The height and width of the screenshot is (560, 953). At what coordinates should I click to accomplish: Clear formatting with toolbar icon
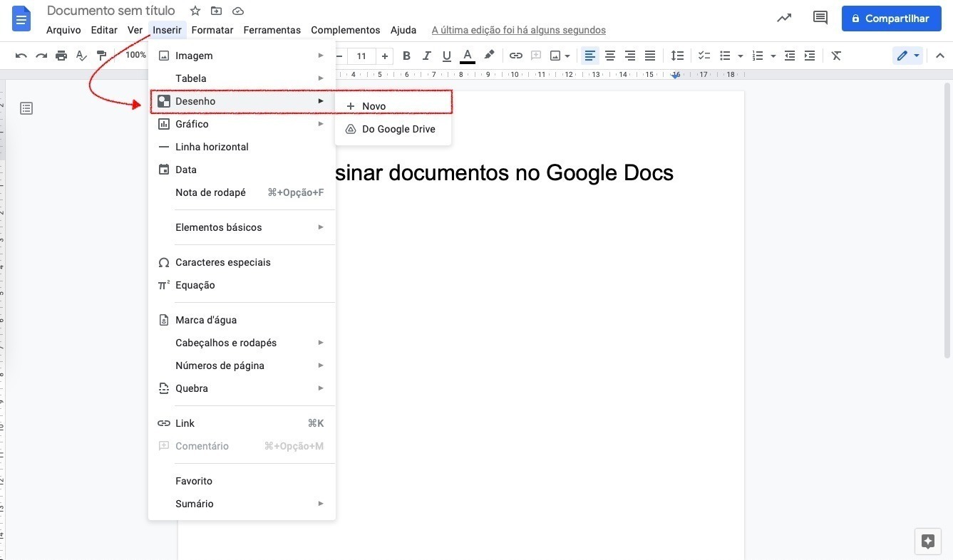(837, 56)
